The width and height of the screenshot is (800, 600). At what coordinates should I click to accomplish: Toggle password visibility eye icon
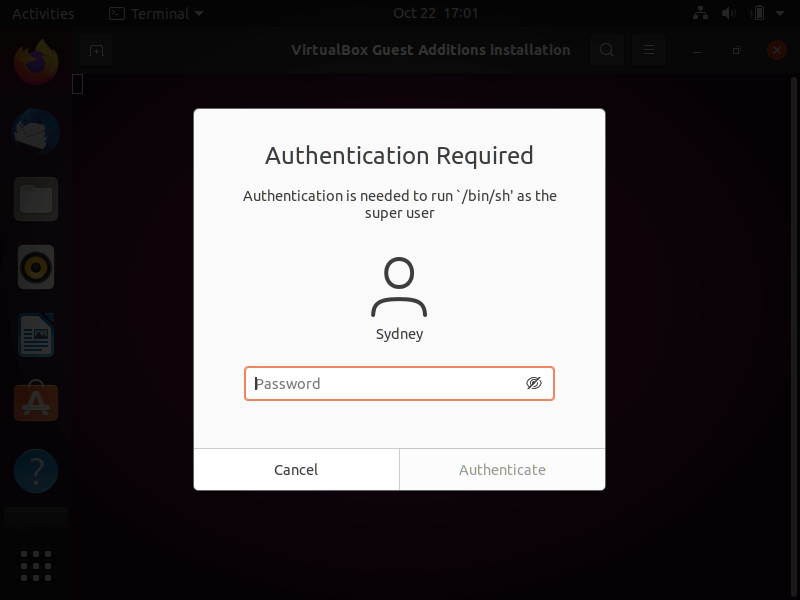(534, 383)
